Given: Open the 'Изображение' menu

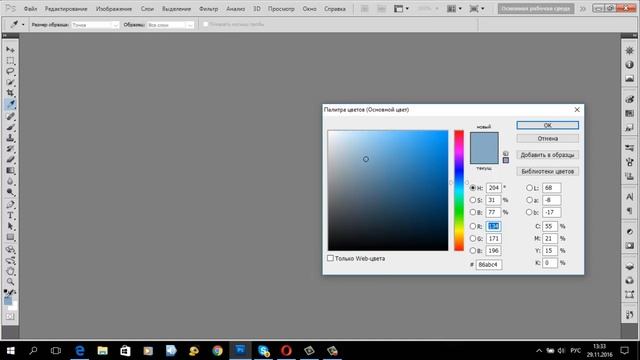Looking at the screenshot, I should (x=113, y=9).
